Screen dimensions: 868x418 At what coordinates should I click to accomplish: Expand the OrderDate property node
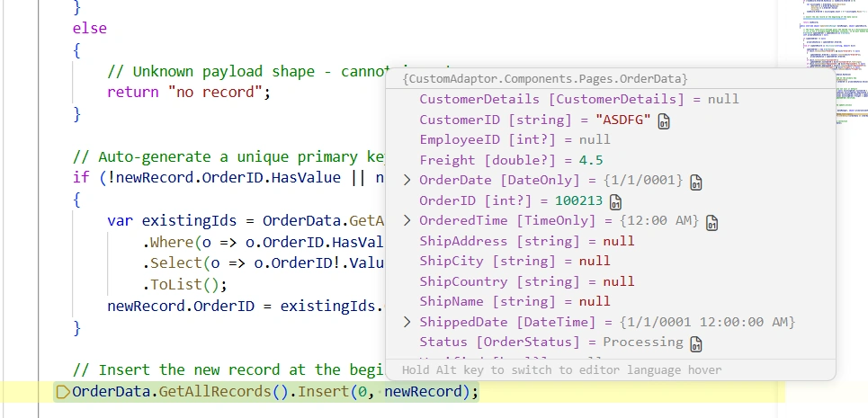[x=407, y=181]
